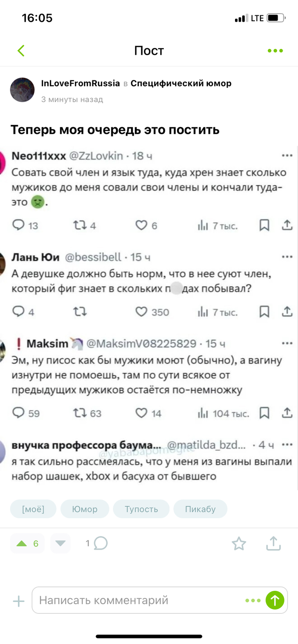Share the post via share icon

[273, 543]
